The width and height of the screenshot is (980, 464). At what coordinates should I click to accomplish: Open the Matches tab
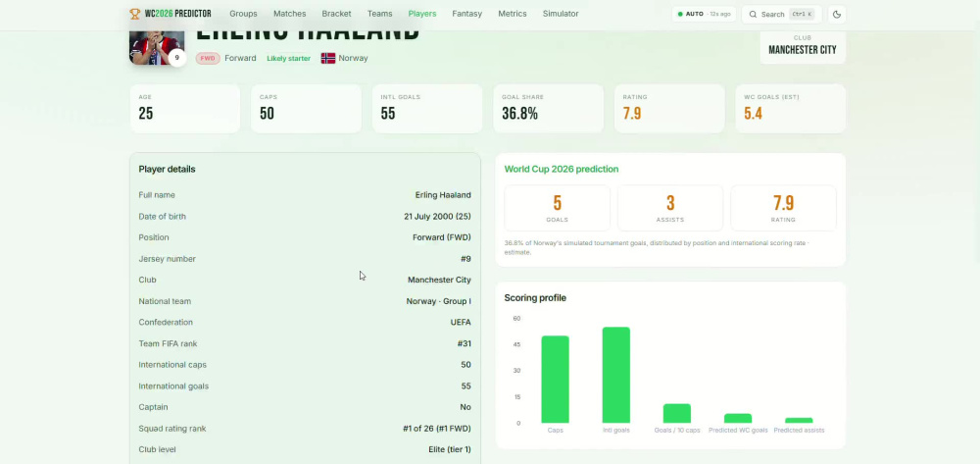[x=290, y=14]
